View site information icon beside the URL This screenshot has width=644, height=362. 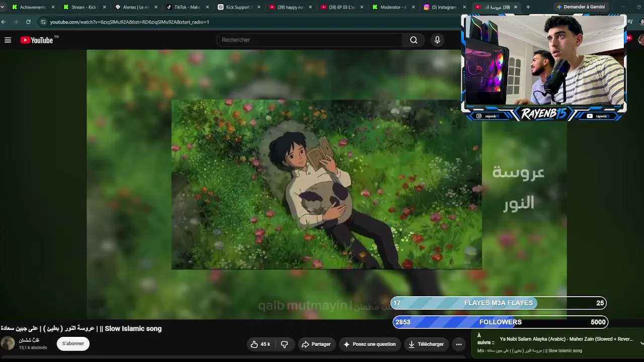43,22
